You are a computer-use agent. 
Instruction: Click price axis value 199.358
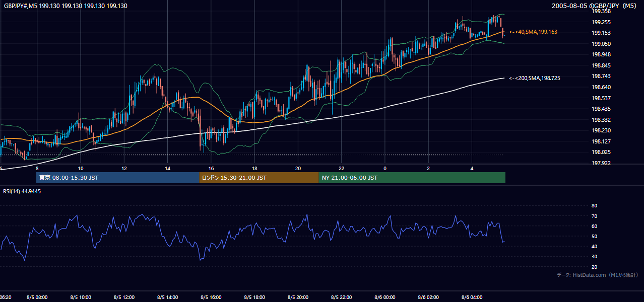coord(601,11)
